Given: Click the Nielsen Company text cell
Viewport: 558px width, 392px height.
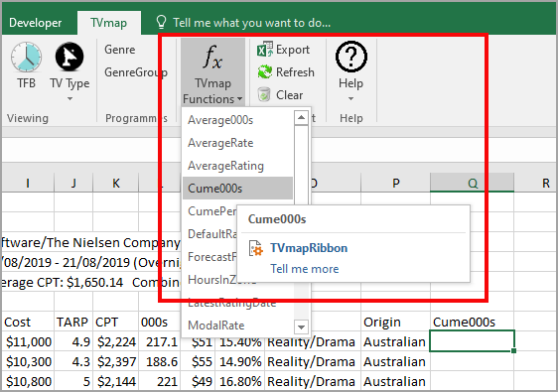Looking at the screenshot, I should (x=91, y=242).
